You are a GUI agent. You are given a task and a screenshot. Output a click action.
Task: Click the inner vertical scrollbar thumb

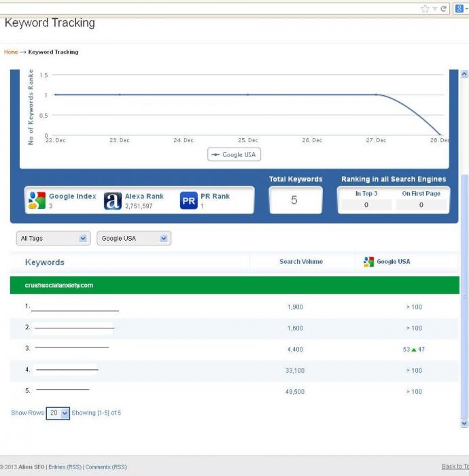464,296
